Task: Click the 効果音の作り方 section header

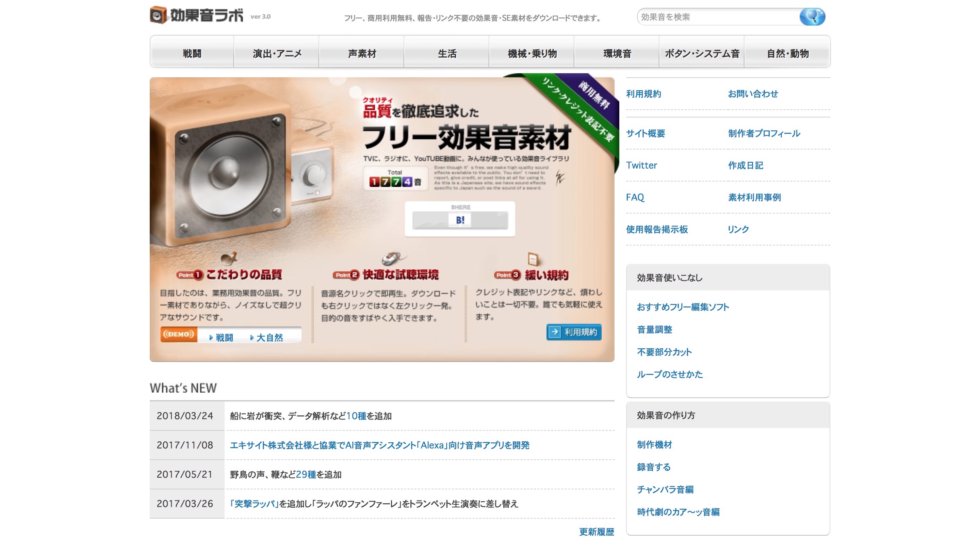Action: point(728,415)
